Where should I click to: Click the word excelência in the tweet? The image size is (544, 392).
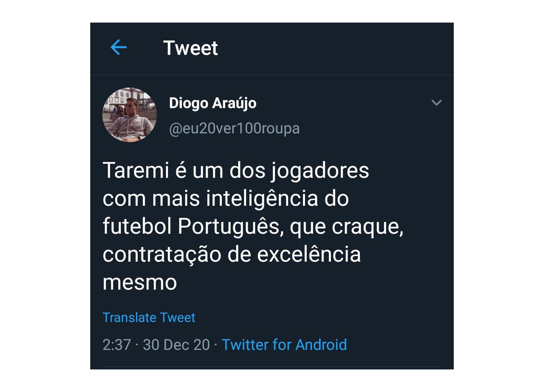[309, 254]
